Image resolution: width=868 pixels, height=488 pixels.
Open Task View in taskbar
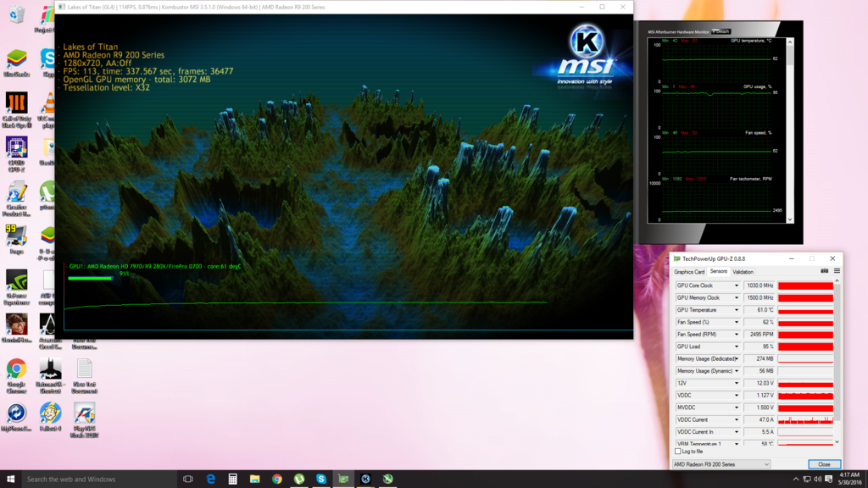click(x=188, y=480)
